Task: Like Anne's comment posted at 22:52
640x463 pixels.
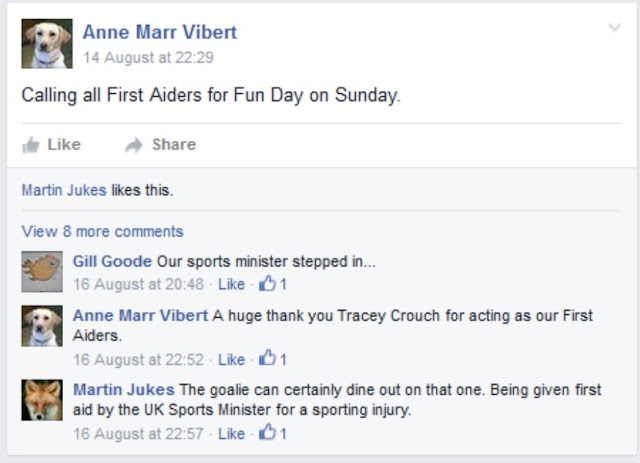Action: (231, 359)
